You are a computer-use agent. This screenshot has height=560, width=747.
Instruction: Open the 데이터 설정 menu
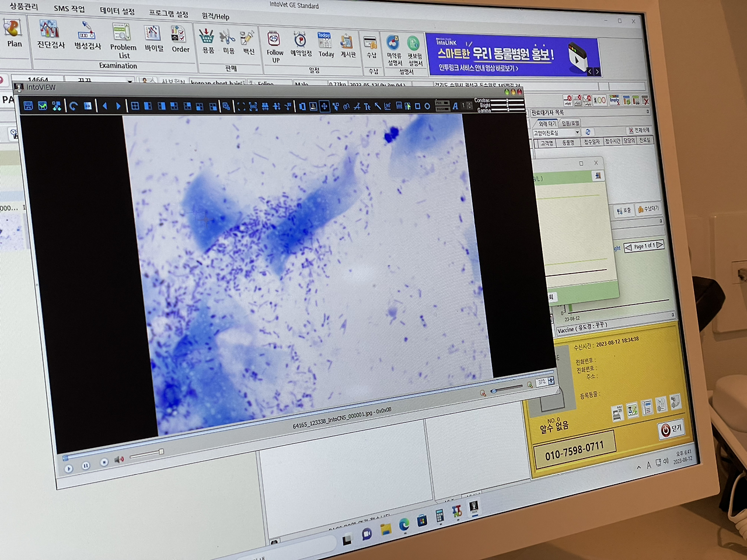(117, 11)
